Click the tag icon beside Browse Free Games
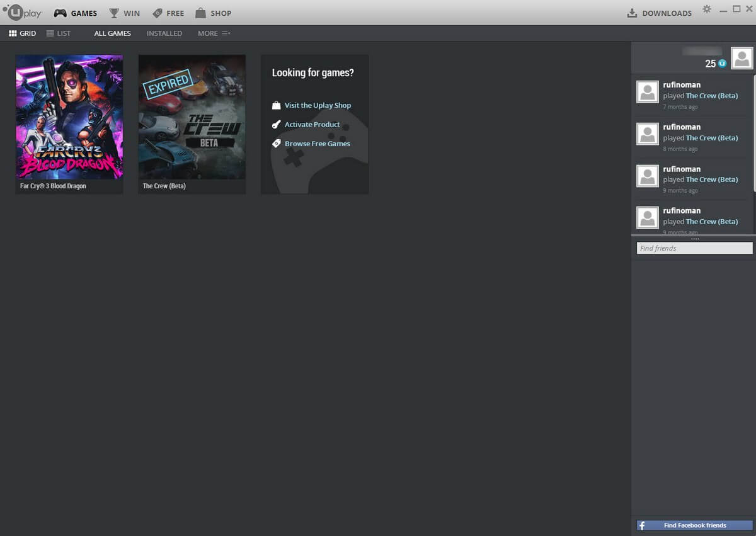 (276, 144)
